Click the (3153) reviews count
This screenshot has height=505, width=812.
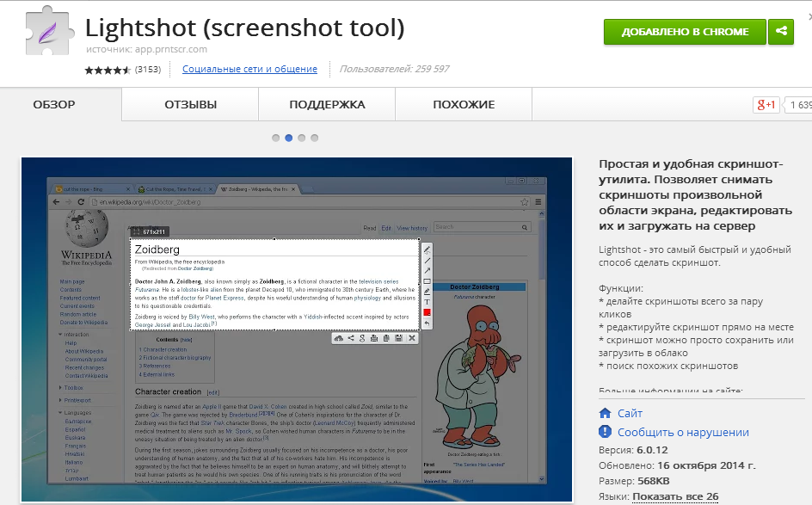(x=148, y=69)
